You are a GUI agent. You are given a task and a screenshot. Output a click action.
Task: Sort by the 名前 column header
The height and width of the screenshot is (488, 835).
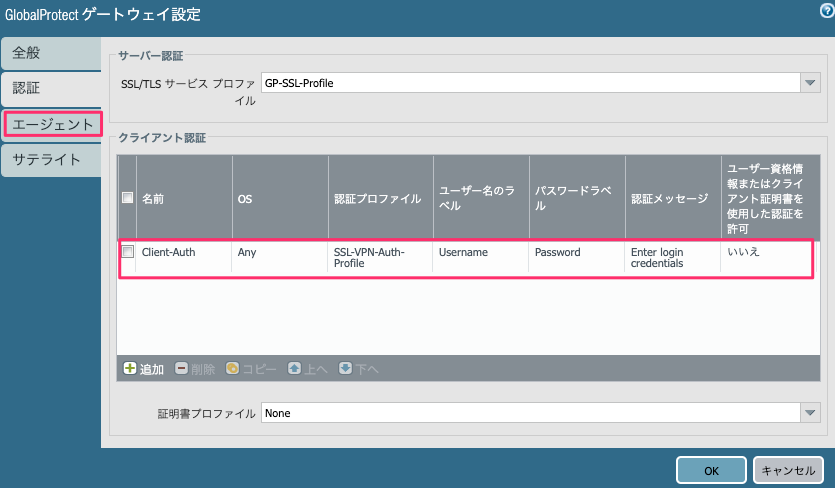[184, 198]
